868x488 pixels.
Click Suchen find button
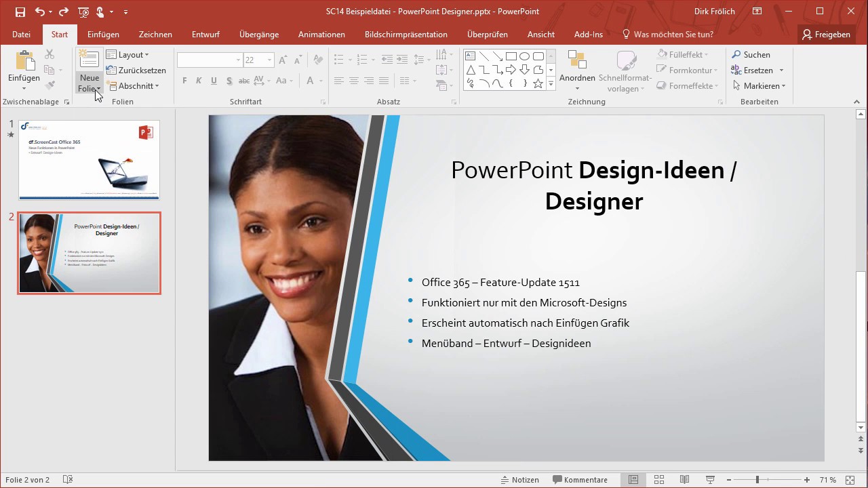tap(751, 55)
